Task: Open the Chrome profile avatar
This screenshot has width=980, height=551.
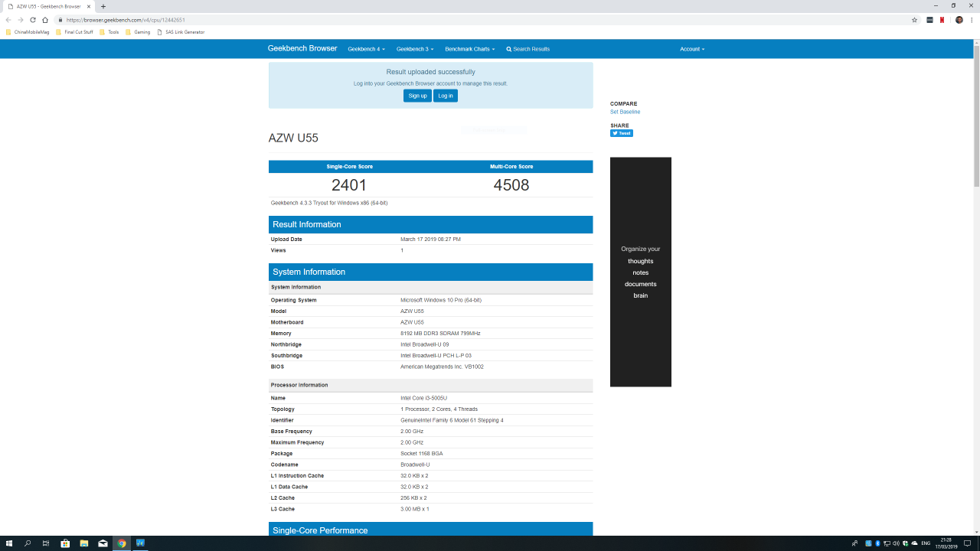Action: (959, 20)
